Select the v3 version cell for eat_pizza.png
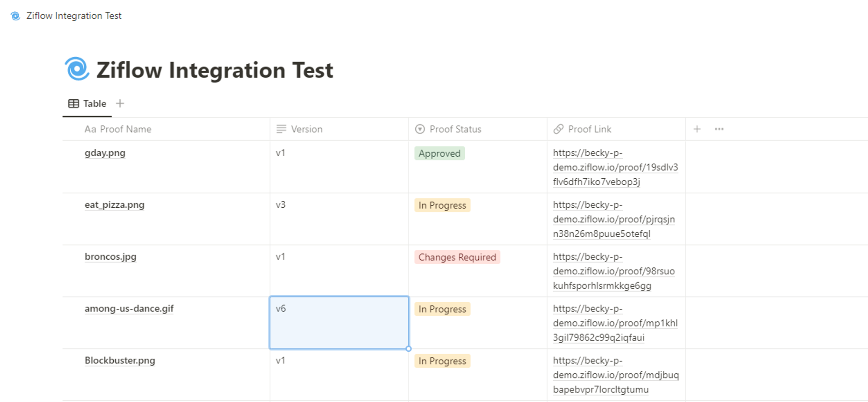The height and width of the screenshot is (402, 868). (x=339, y=219)
